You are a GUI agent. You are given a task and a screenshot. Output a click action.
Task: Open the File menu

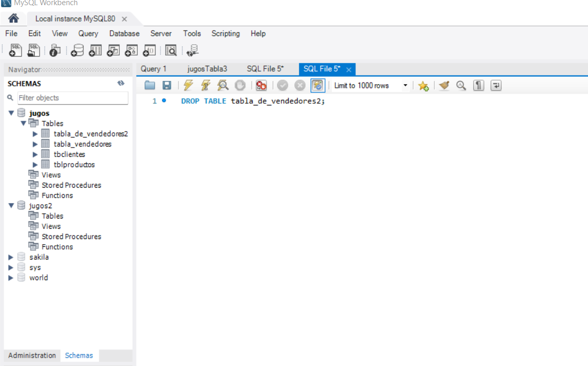click(x=11, y=33)
